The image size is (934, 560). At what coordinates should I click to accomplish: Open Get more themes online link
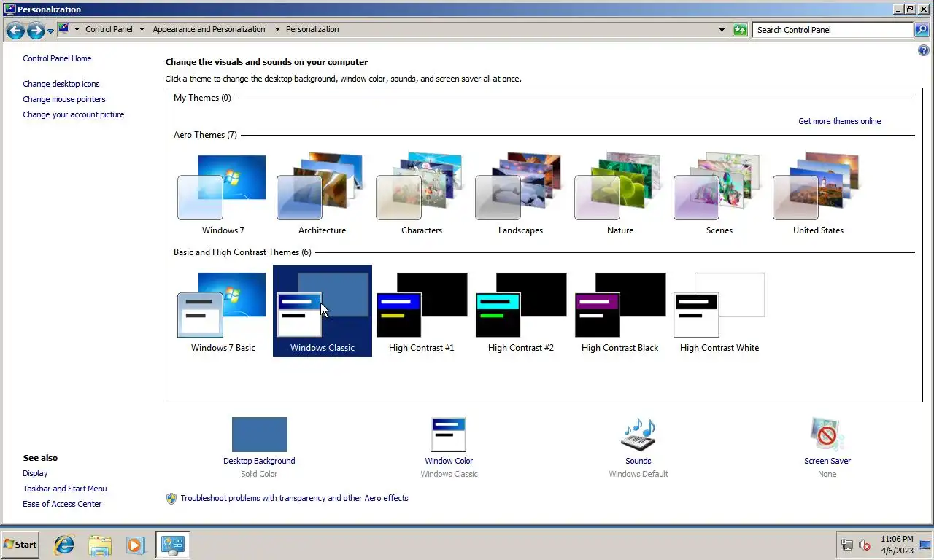[x=839, y=121]
